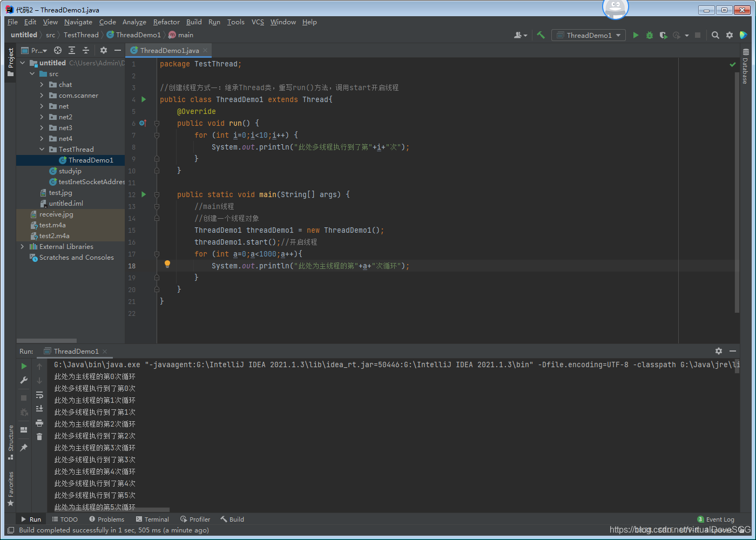Run ThreadDemo1 with the green toolbar arrow

[636, 35]
